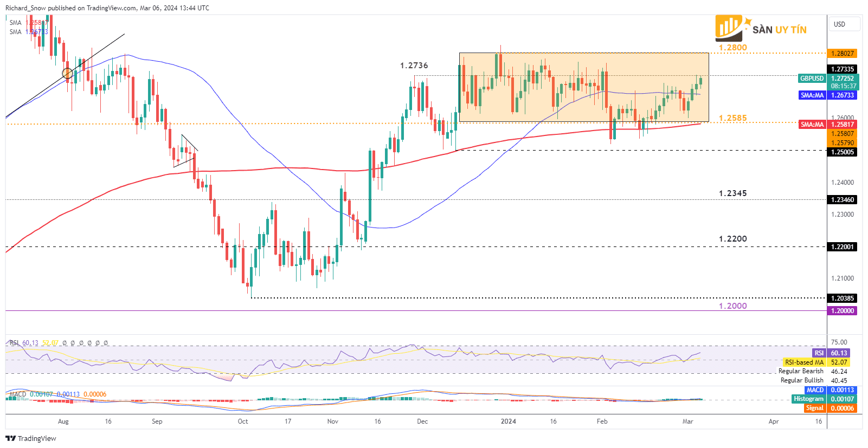The image size is (868, 448).
Task: Click the orange 1.2800 level annotation
Action: (x=733, y=48)
